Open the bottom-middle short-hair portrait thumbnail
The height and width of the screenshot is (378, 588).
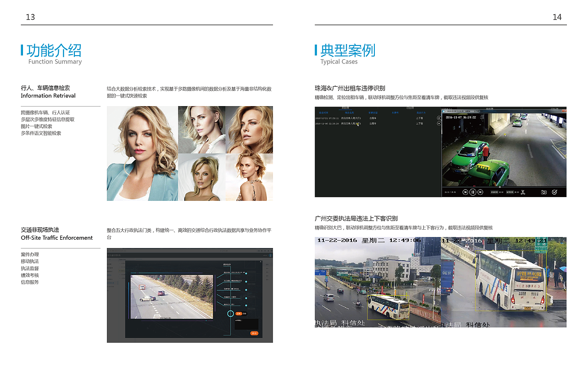tap(201, 177)
